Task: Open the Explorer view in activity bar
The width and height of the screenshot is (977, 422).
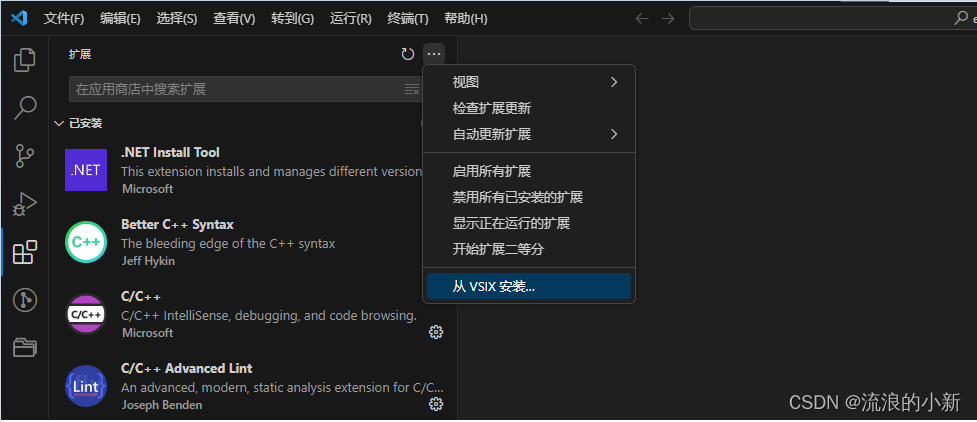Action: pyautogui.click(x=24, y=60)
